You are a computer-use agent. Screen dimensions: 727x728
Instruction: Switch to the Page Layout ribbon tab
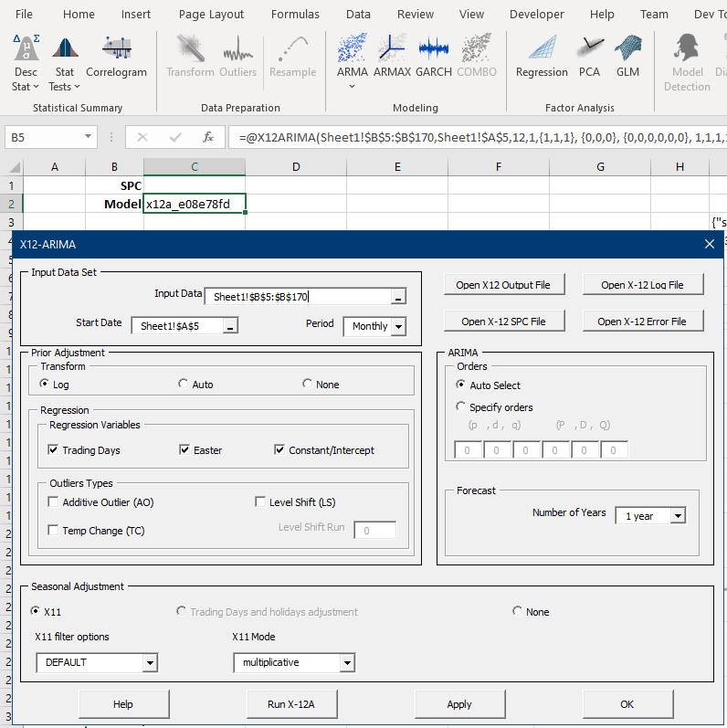pyautogui.click(x=211, y=15)
